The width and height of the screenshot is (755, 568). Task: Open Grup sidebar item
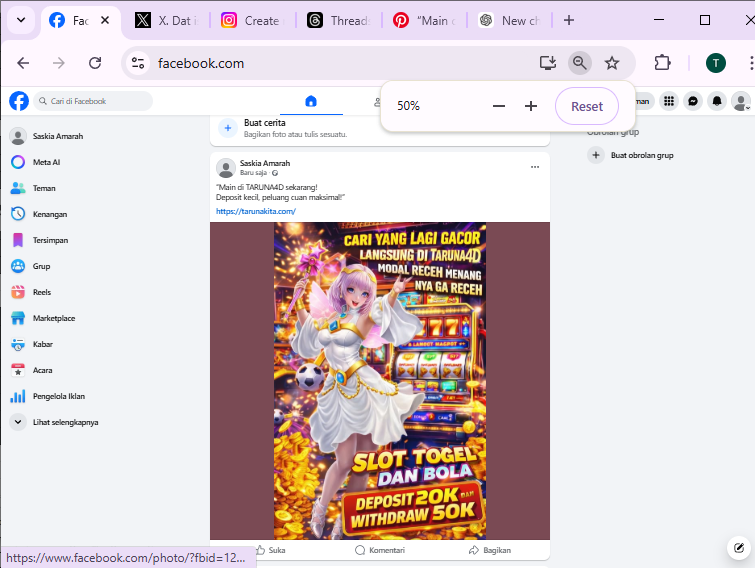click(41, 266)
